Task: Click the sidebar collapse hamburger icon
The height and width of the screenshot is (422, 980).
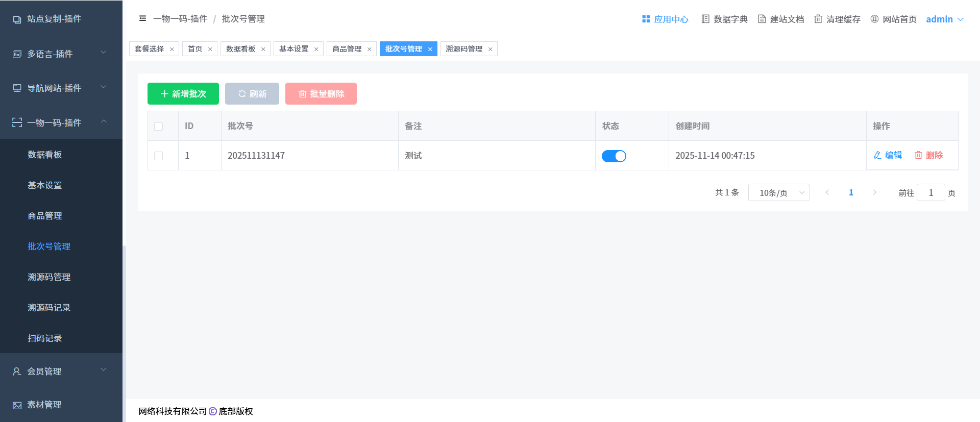Action: 142,18
